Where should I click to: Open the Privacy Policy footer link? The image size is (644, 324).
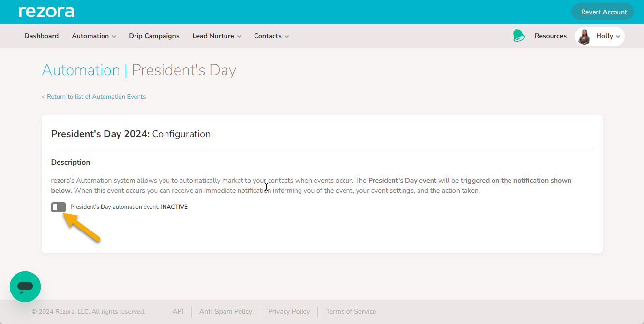tap(289, 312)
